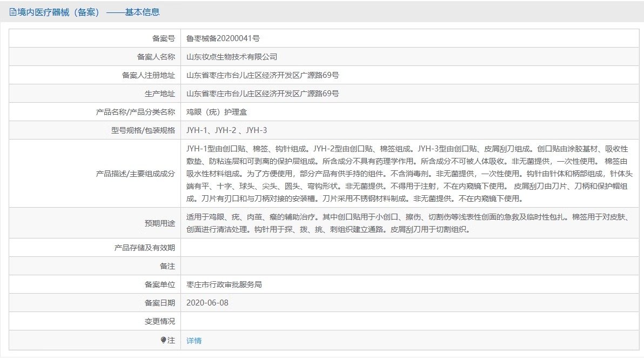Click the 变更情况 row label

tap(160, 321)
